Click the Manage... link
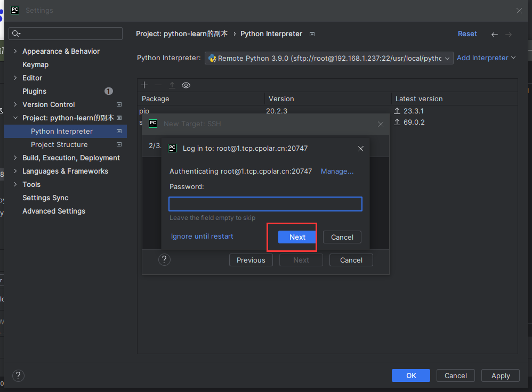The height and width of the screenshot is (392, 532). coord(337,171)
